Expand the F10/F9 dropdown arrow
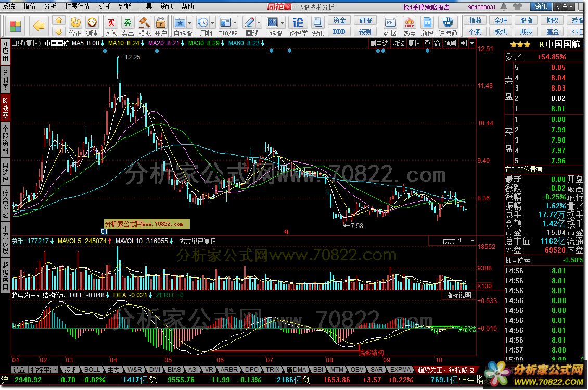588x390 pixels. (x=235, y=23)
